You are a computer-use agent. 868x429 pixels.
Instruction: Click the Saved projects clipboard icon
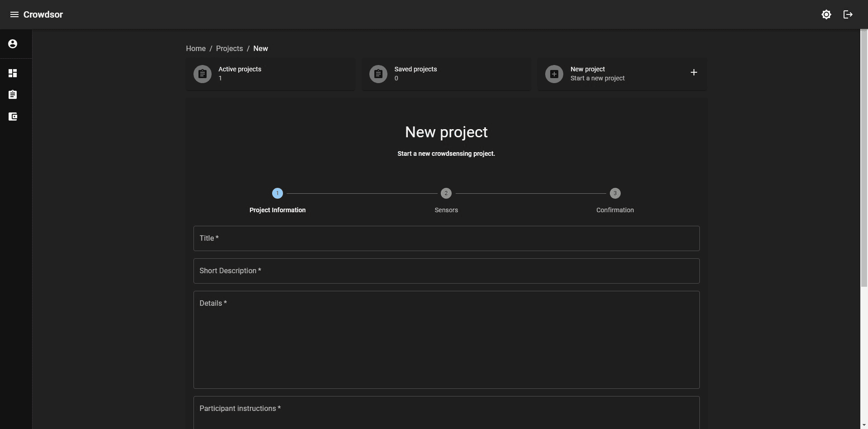tap(378, 74)
